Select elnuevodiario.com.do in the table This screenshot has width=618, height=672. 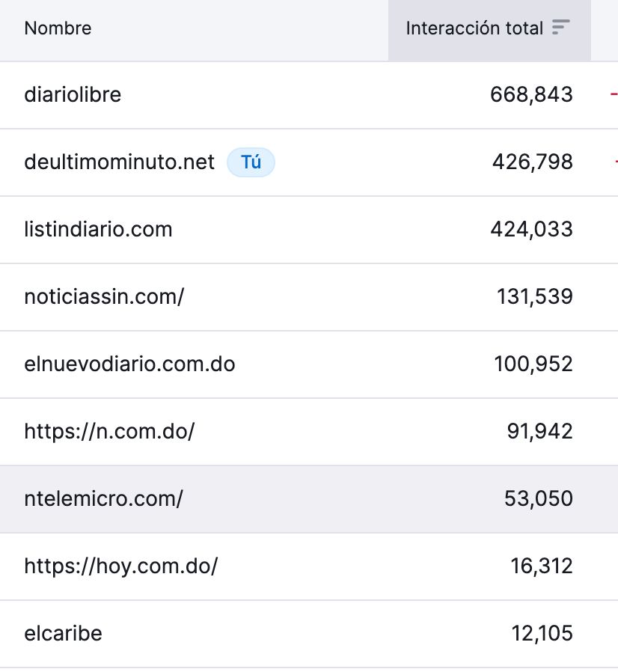tap(129, 364)
